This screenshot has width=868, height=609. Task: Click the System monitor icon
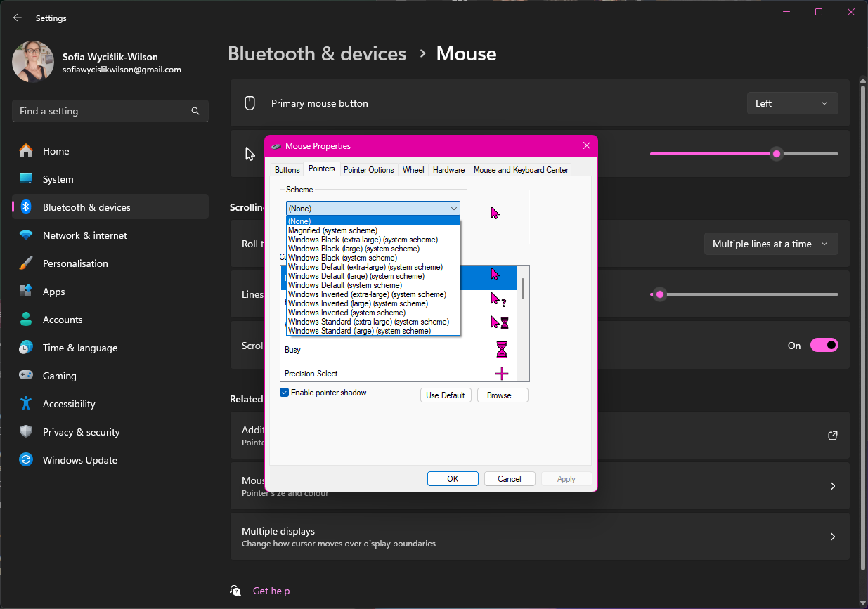26,179
